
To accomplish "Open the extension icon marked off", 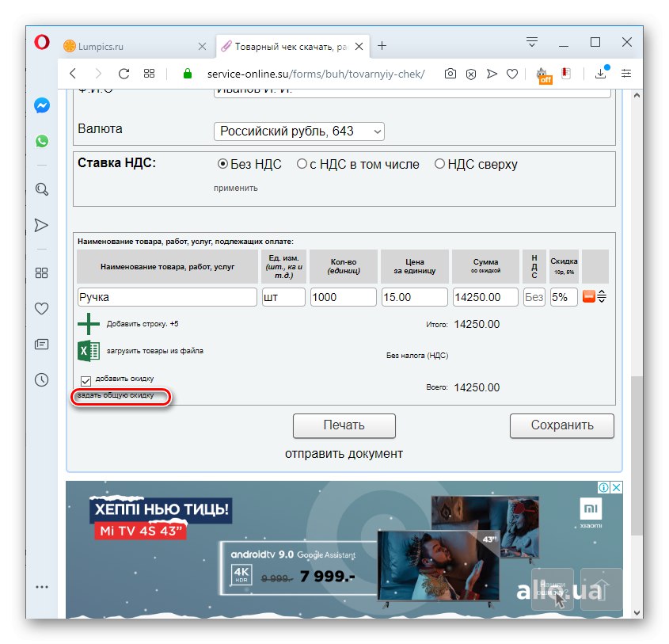I will click(x=544, y=75).
